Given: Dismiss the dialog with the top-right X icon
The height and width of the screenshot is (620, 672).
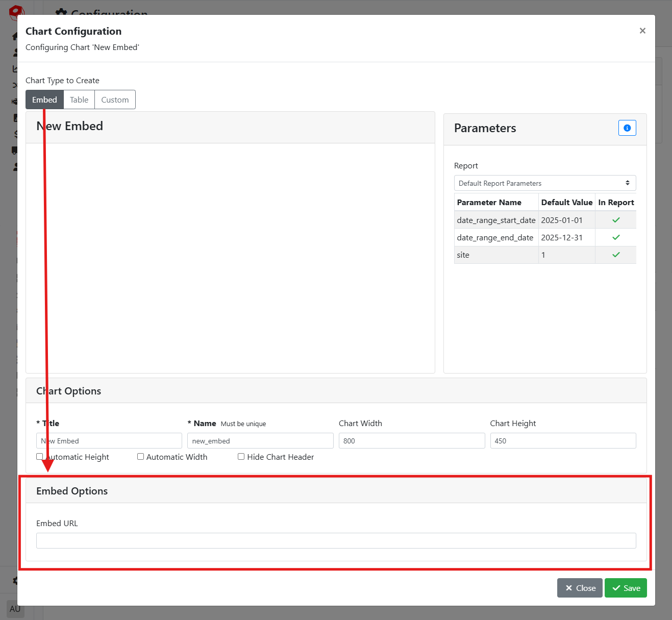Looking at the screenshot, I should [642, 31].
